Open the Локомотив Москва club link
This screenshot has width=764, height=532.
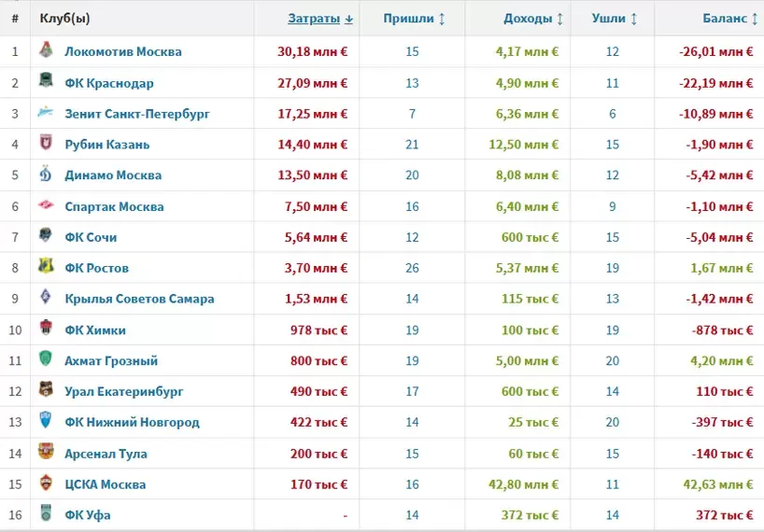(x=123, y=51)
